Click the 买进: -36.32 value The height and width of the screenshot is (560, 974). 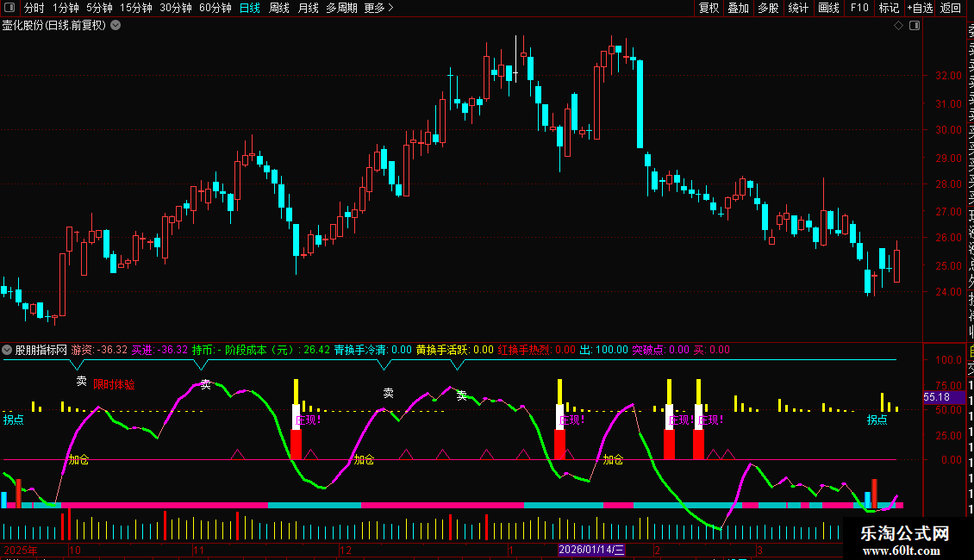click(159, 350)
